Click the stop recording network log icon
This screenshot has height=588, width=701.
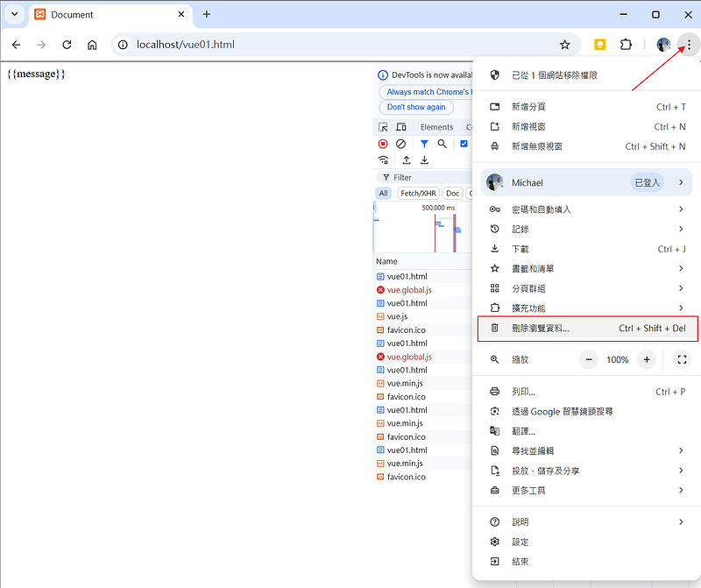383,144
